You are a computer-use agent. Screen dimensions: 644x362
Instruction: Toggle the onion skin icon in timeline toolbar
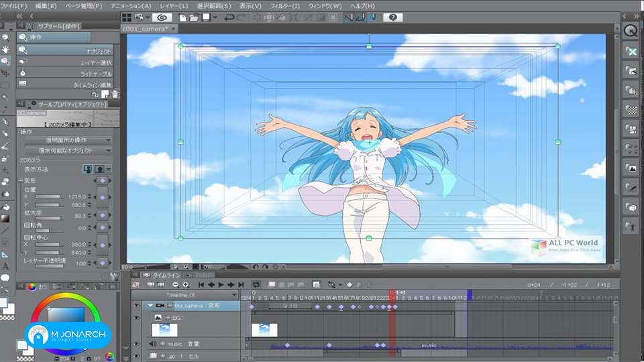(x=316, y=284)
